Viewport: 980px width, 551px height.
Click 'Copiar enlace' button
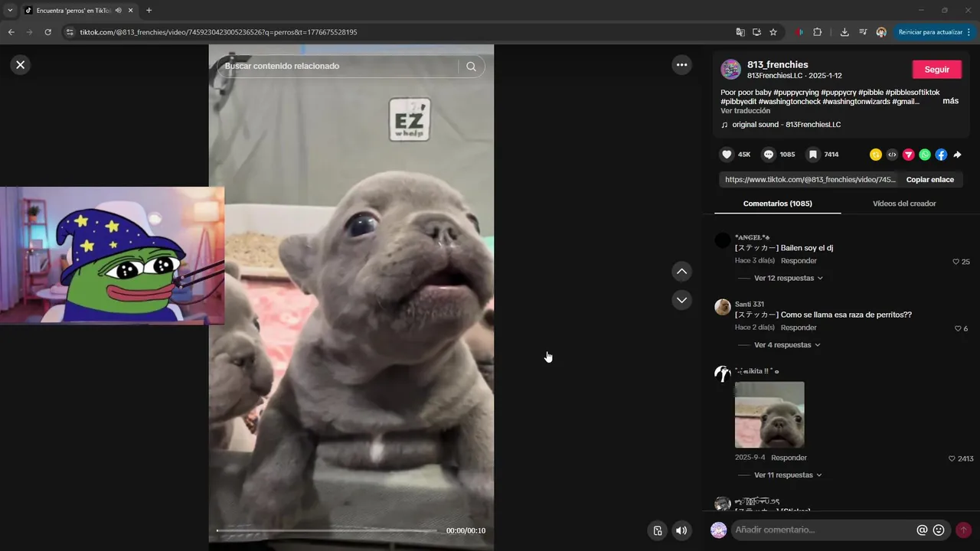[929, 180]
